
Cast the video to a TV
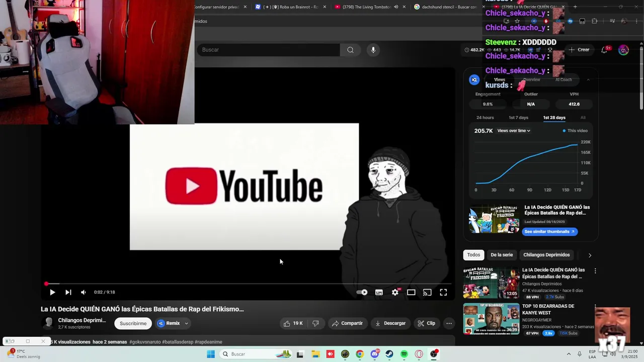click(427, 292)
